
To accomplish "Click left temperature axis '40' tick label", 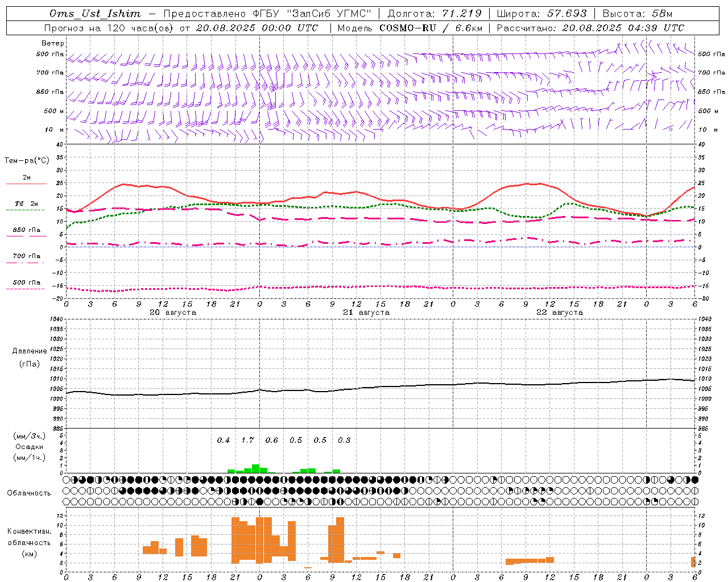I will click(60, 145).
